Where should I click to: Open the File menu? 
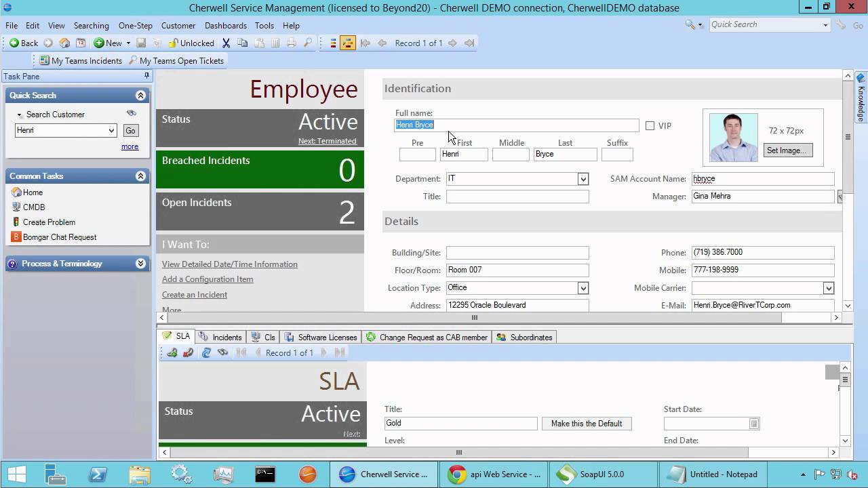(x=12, y=25)
